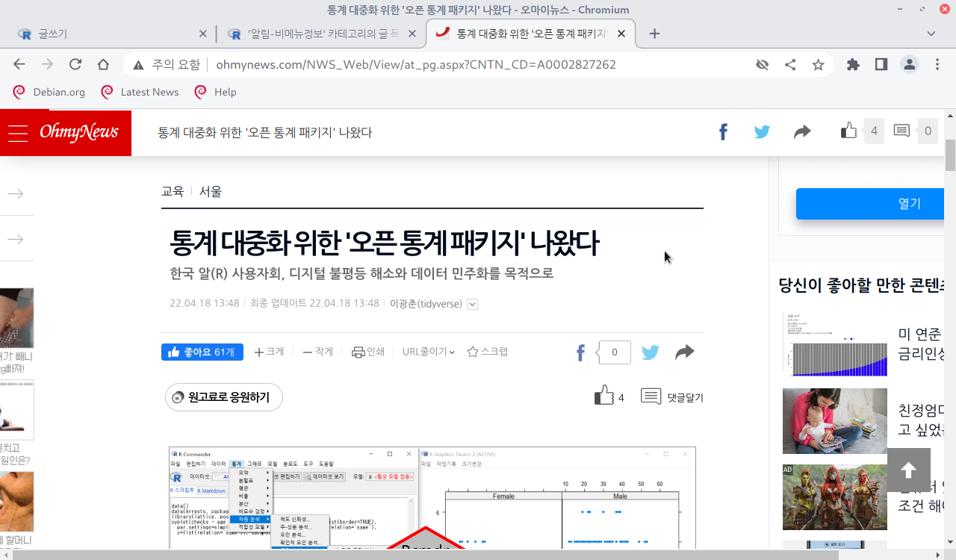Click the scroll-to-top arrow button
Viewport: 956px width, 560px height.
click(x=909, y=470)
